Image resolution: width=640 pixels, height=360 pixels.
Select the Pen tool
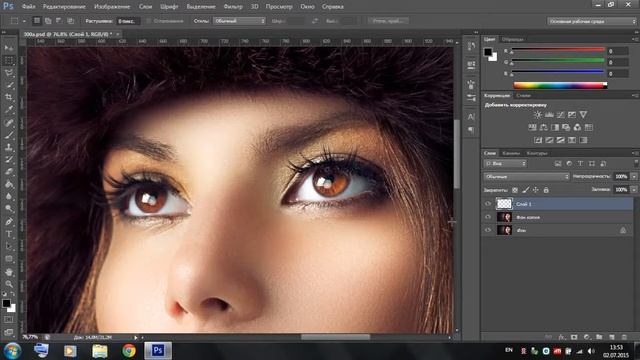coord(9,222)
